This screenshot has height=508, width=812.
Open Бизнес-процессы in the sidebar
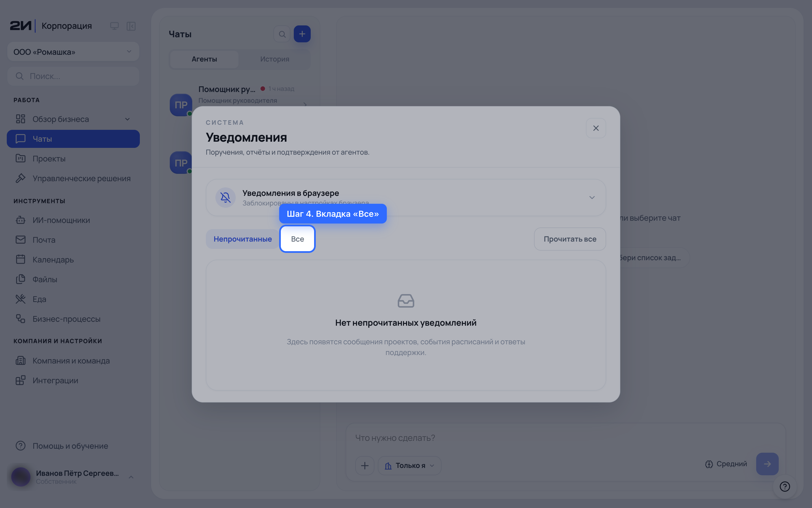coord(73,319)
